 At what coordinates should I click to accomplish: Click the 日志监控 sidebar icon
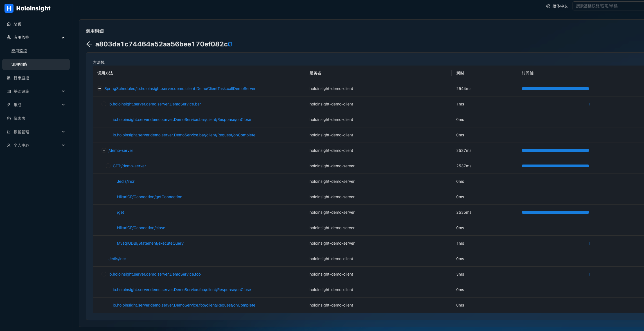9,78
